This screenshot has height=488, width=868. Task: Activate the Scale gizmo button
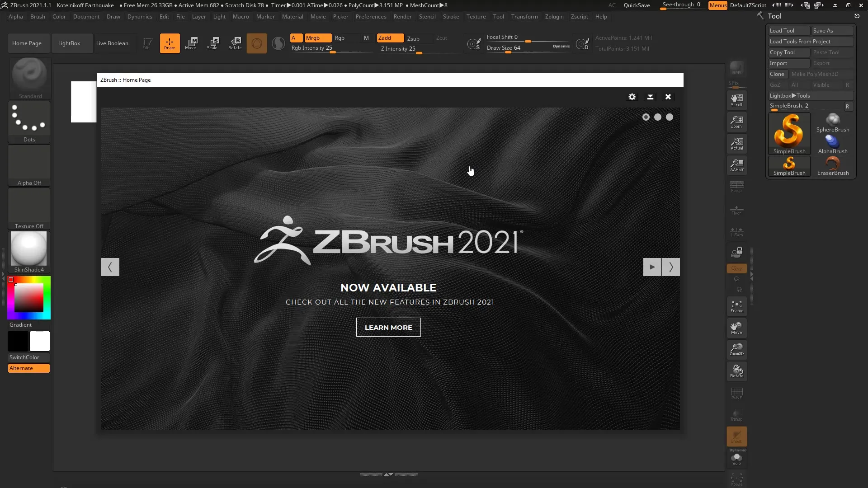tap(212, 43)
